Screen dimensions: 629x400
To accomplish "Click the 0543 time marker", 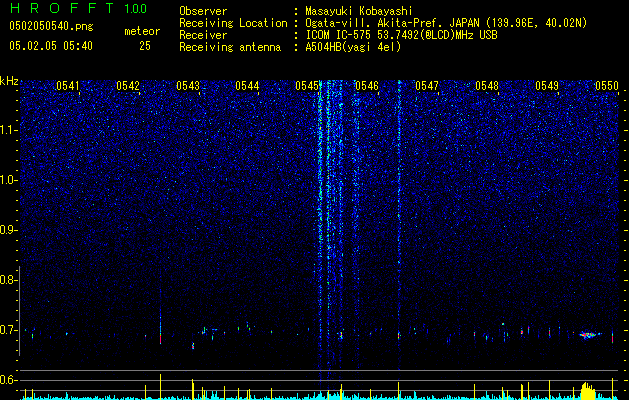I will pos(188,86).
